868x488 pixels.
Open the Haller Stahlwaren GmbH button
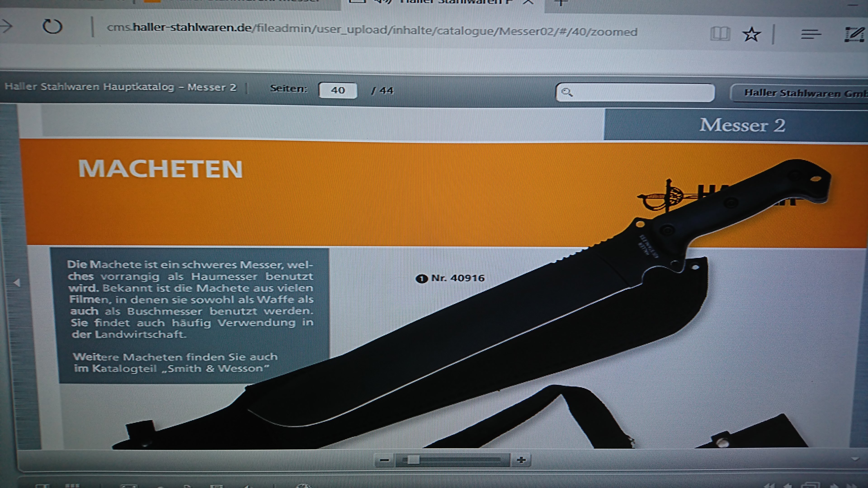[x=799, y=93]
